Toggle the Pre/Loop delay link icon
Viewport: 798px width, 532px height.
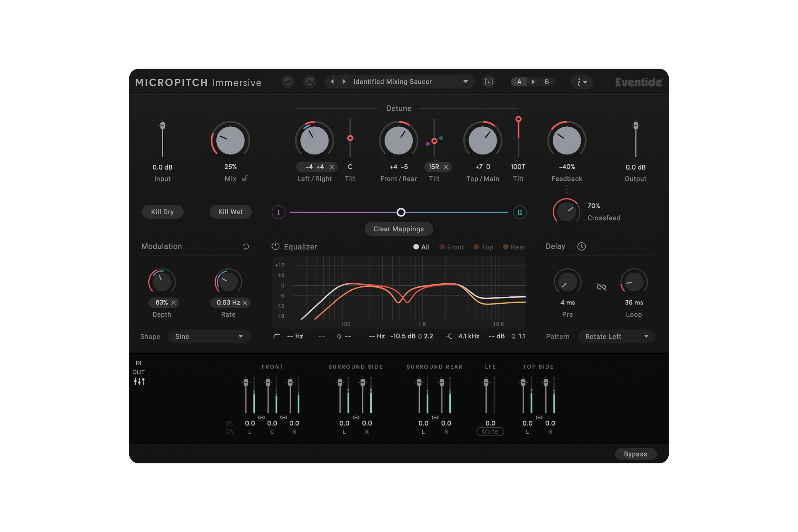(601, 287)
